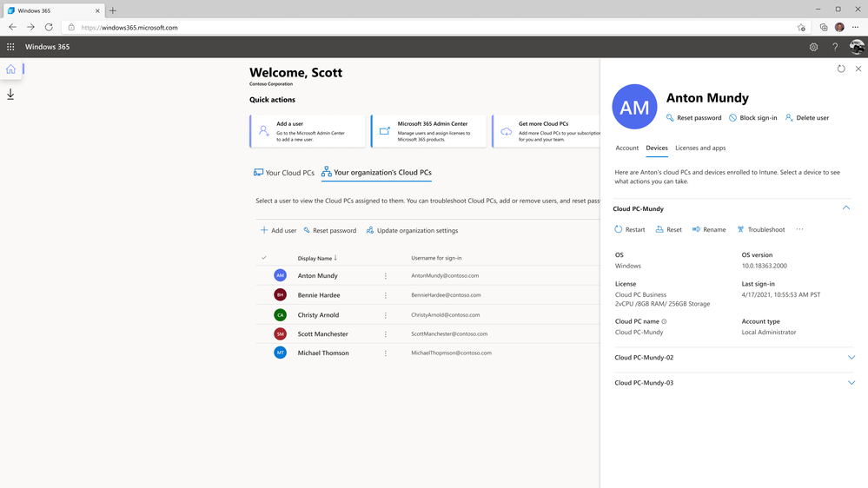
Task: Open browser collections icon
Action: tap(823, 27)
